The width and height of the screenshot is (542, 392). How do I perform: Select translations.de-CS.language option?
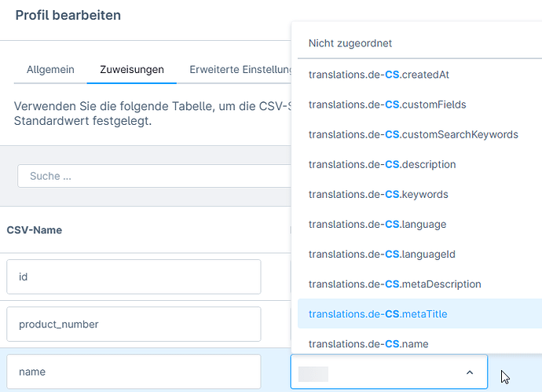click(377, 224)
